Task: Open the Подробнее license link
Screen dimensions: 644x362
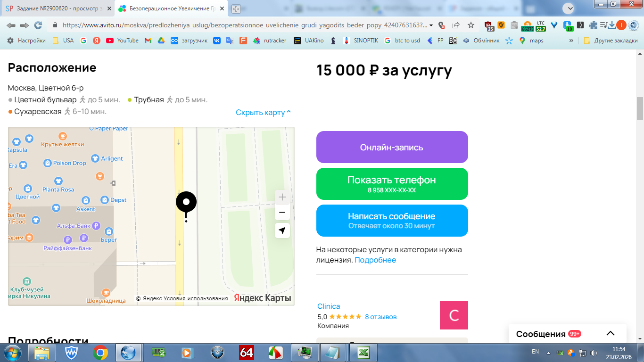Action: pos(375,260)
